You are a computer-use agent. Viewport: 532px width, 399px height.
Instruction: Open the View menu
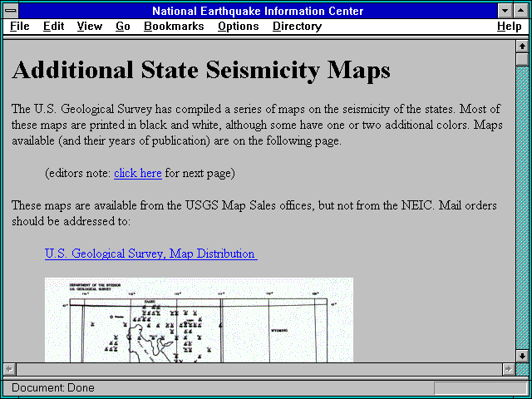(89, 26)
